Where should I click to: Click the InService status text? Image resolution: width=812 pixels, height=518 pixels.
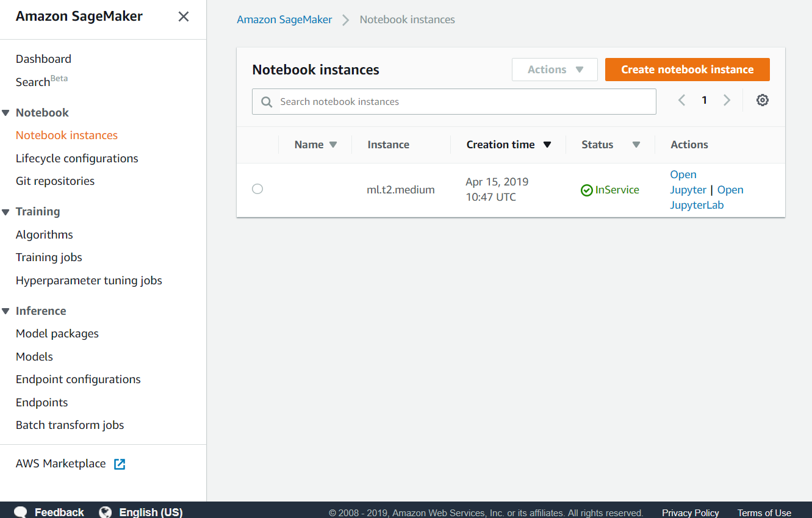click(617, 190)
